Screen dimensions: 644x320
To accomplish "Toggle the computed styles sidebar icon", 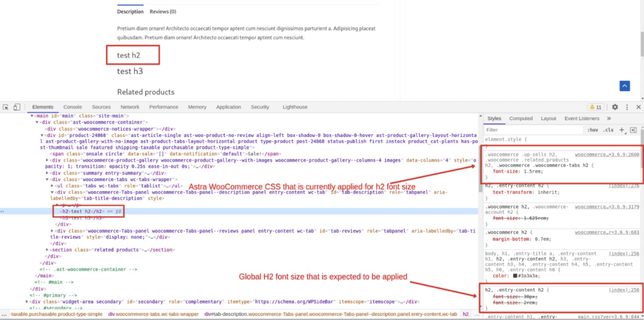I will [x=633, y=130].
